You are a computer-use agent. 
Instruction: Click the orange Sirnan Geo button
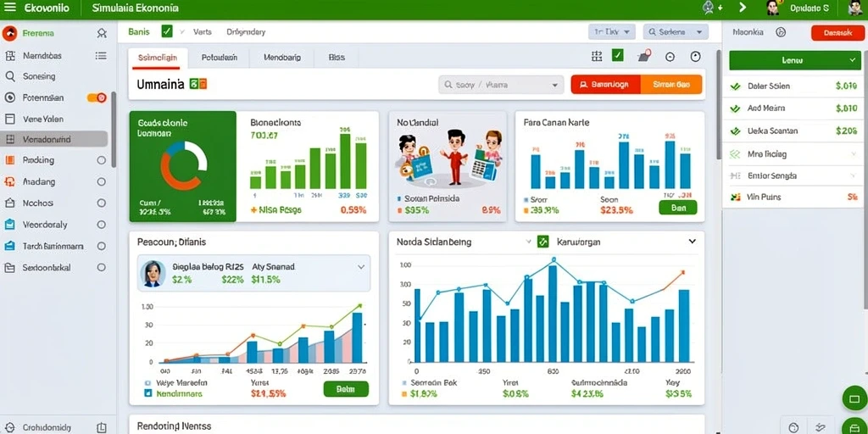(x=671, y=85)
